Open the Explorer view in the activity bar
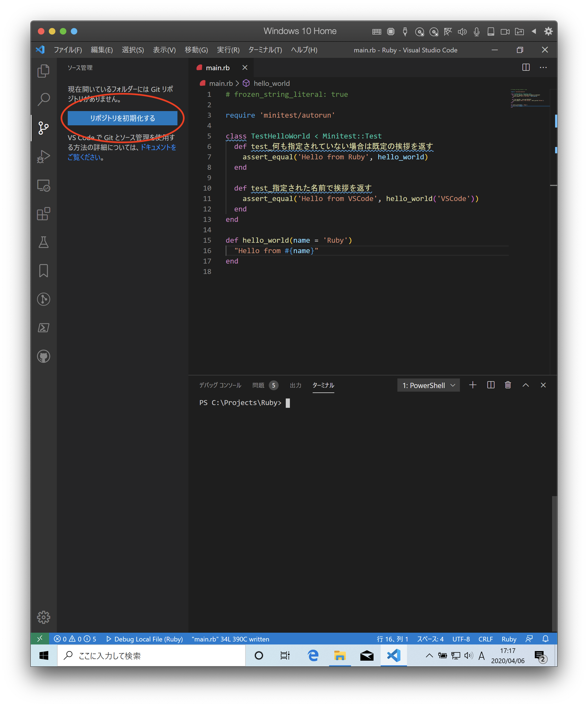The image size is (588, 707). [x=43, y=71]
